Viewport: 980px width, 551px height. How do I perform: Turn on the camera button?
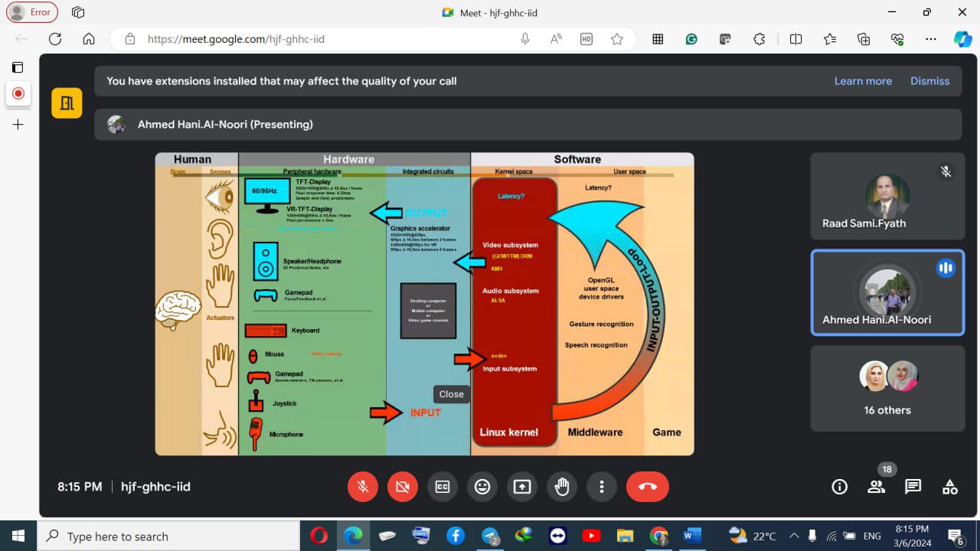[403, 487]
